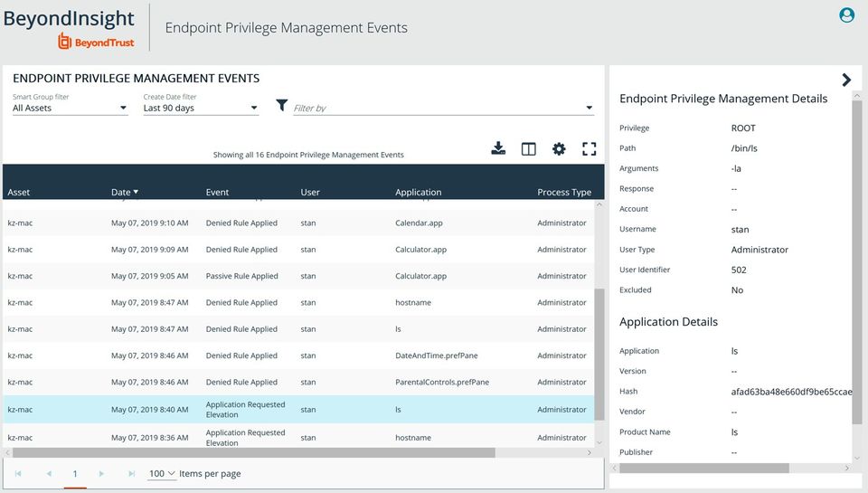Click the download events icon
Screen dimensions: 868x493
point(498,149)
